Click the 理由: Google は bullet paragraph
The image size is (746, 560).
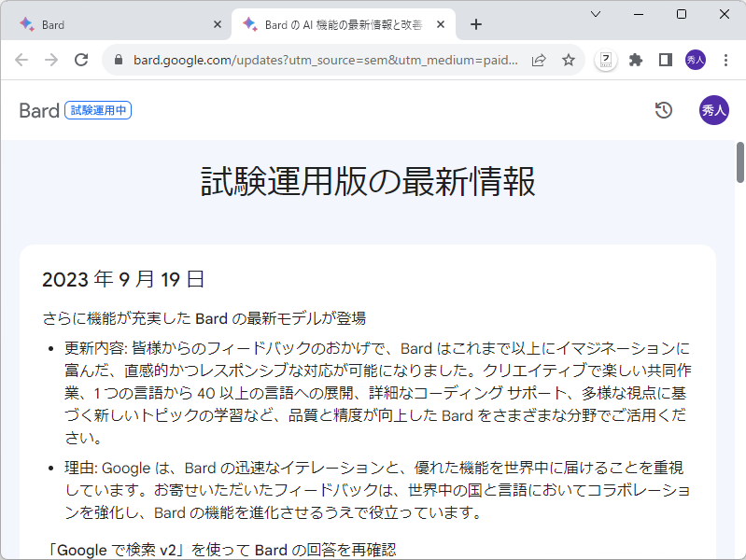pyautogui.click(x=378, y=490)
